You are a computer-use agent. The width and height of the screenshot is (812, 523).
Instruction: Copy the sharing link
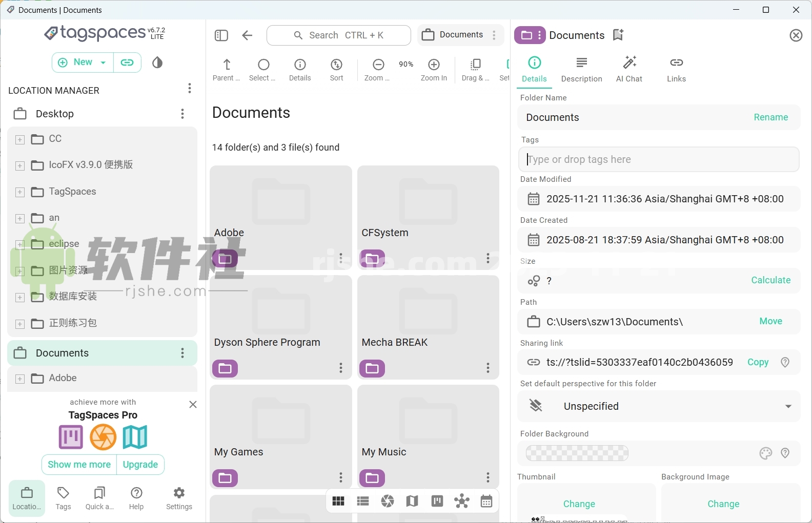758,362
